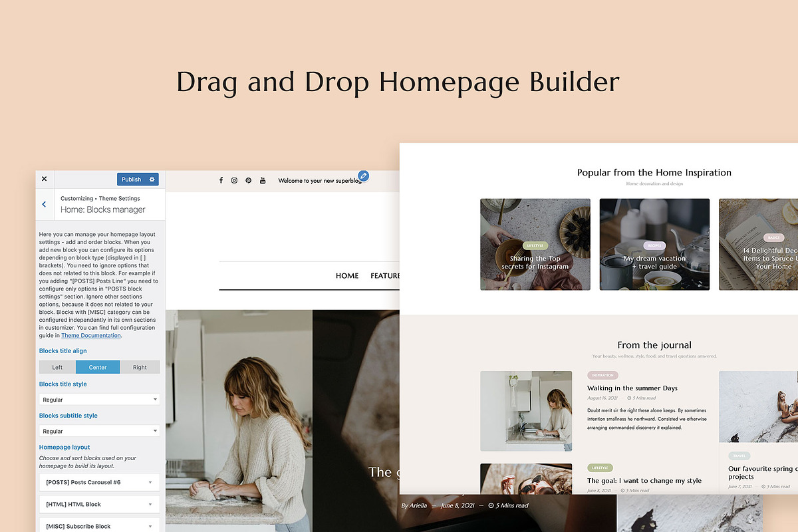Click the TRAVEL category tag

point(739,456)
